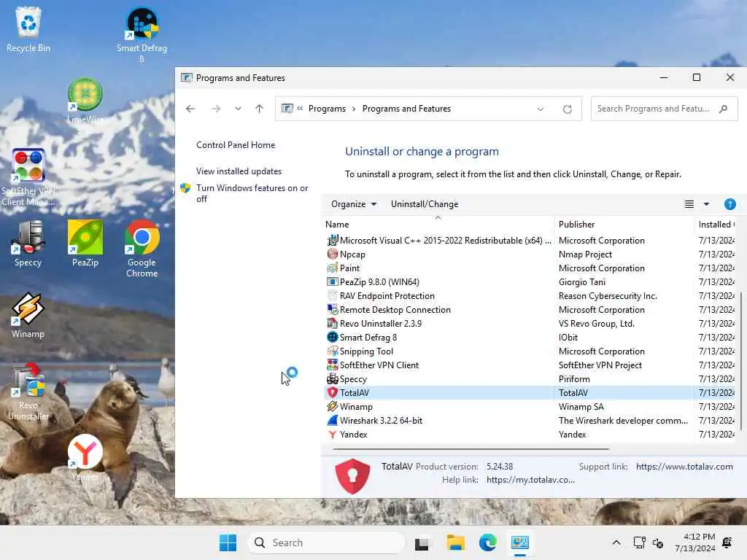Open File Explorer from taskbar
This screenshot has width=747, height=560.
point(455,542)
